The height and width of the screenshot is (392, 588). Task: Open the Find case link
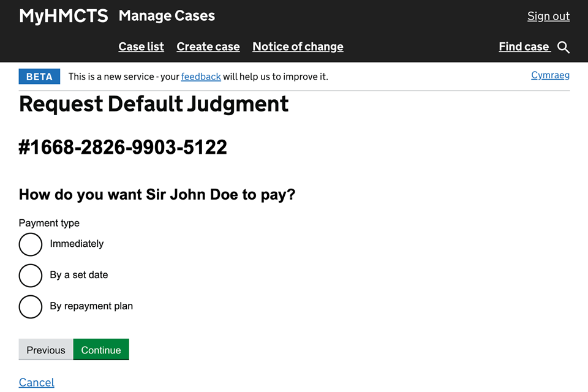tap(524, 47)
